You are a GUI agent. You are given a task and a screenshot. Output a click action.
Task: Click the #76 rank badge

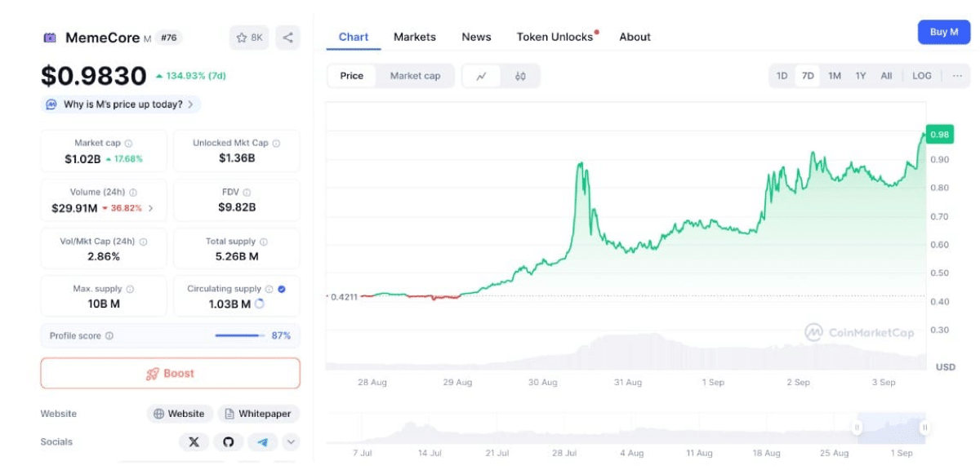(x=169, y=38)
